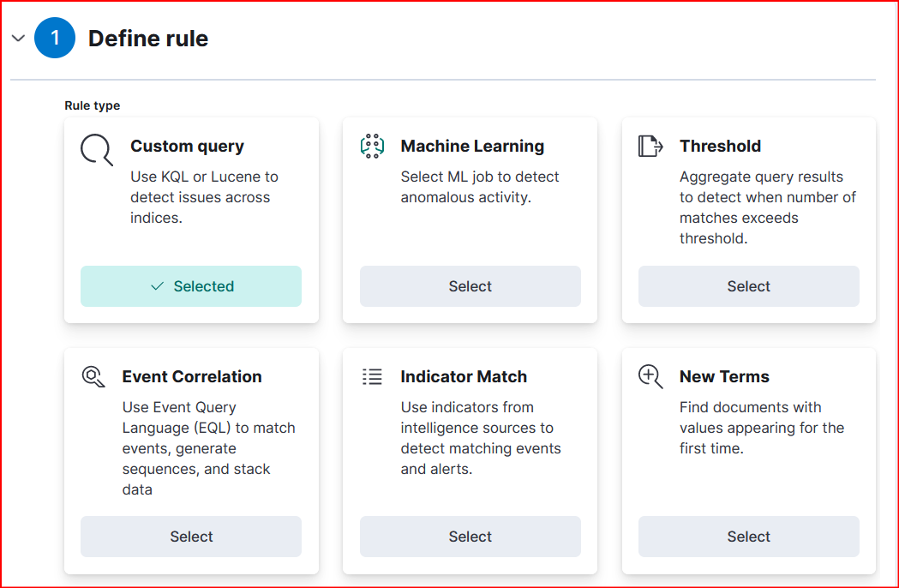
Task: Collapse the Define rule section chevron
Action: [18, 38]
